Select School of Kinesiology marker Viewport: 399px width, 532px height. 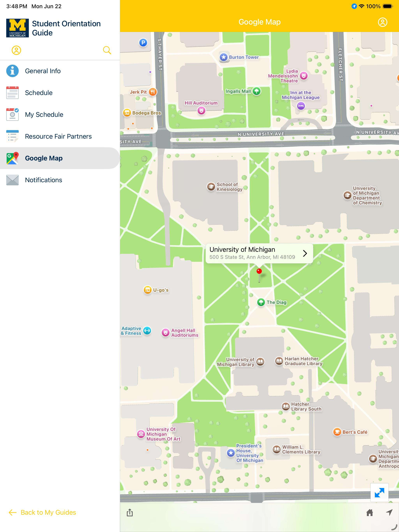[x=211, y=187]
